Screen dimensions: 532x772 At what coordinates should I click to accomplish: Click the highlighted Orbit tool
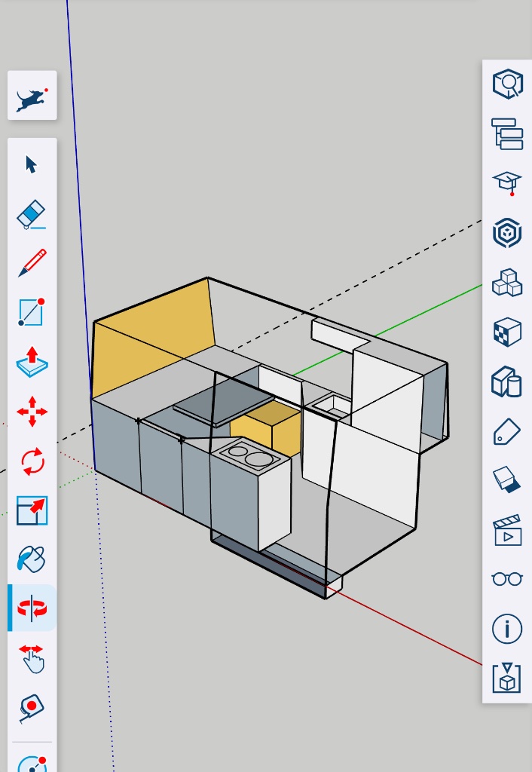click(x=32, y=608)
